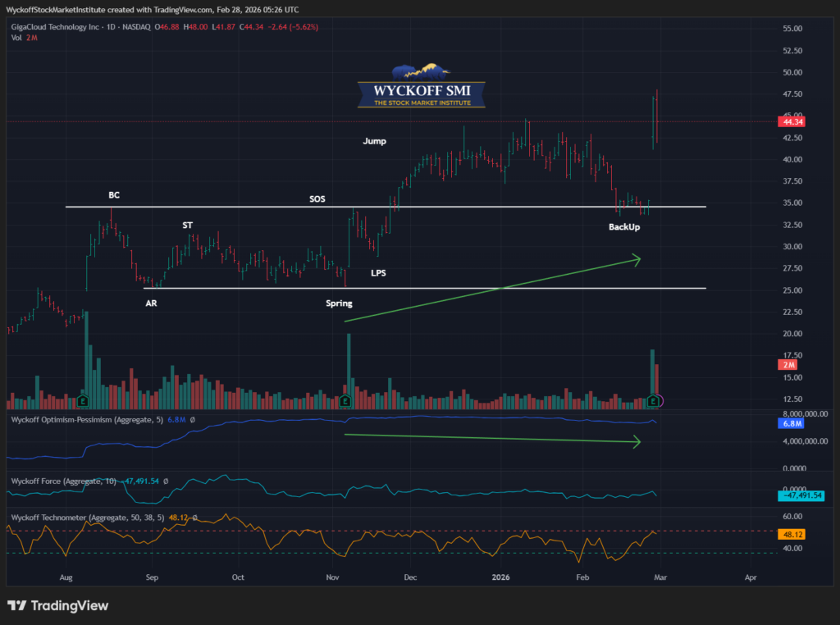Click the blue 6.8M value label on axis
The width and height of the screenshot is (840, 625).
tap(791, 424)
